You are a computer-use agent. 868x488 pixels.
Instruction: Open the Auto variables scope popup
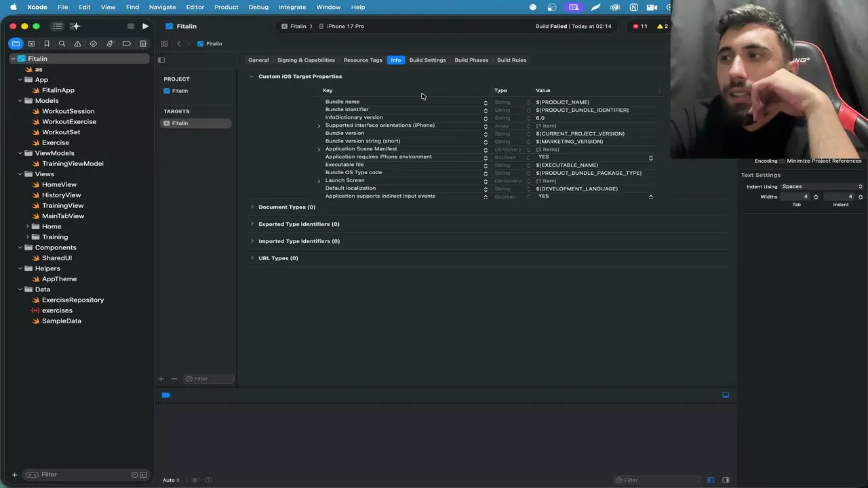tap(171, 481)
